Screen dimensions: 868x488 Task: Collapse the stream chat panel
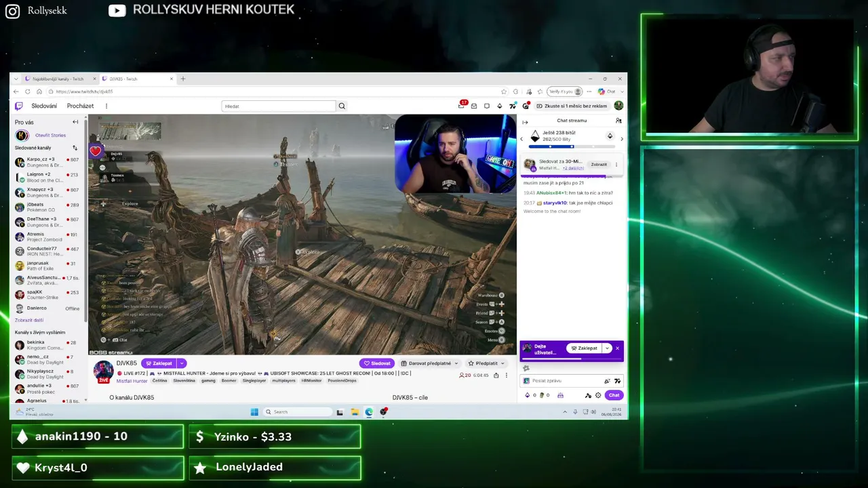(525, 122)
